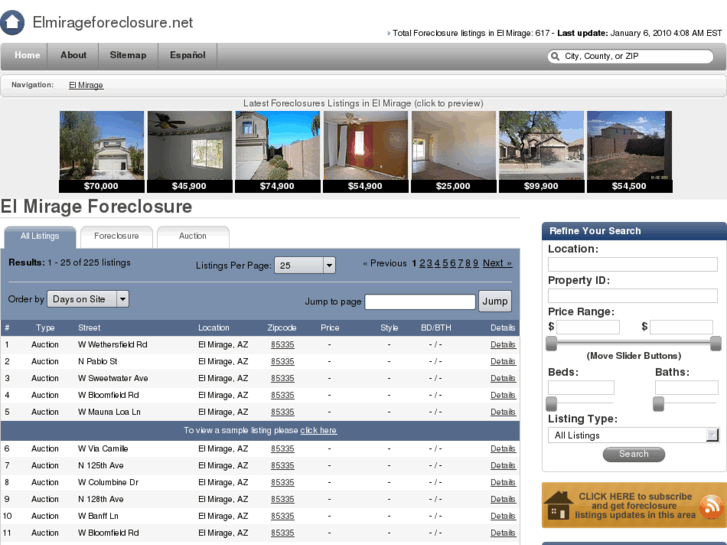Open Details for W Columbine Dr
Viewport: 727px width, 545px height.
(503, 482)
